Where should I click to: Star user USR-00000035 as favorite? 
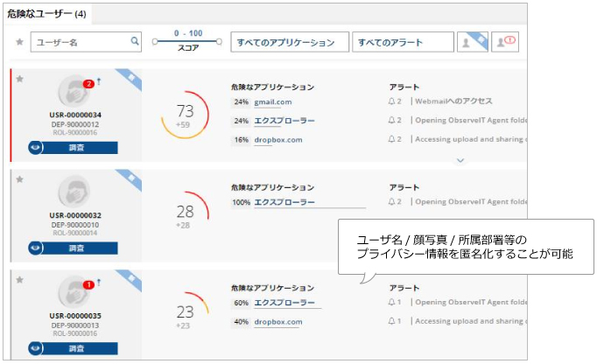[x=20, y=280]
